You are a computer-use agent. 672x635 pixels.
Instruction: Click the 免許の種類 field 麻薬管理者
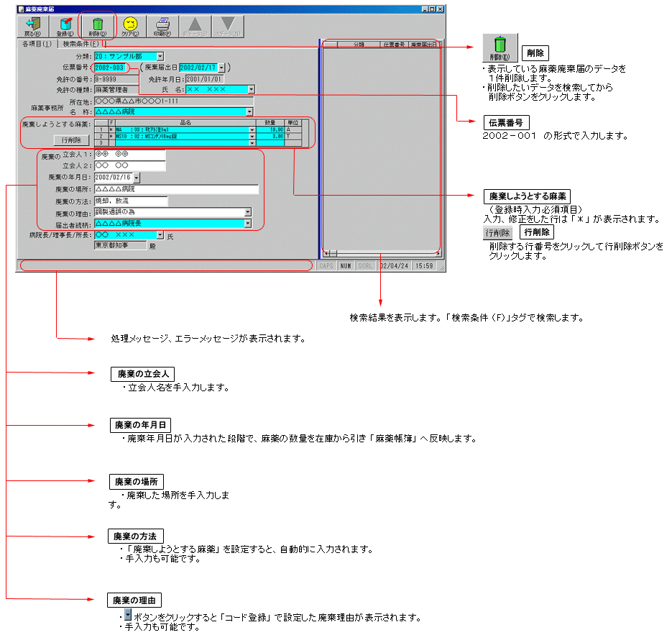pyautogui.click(x=116, y=90)
